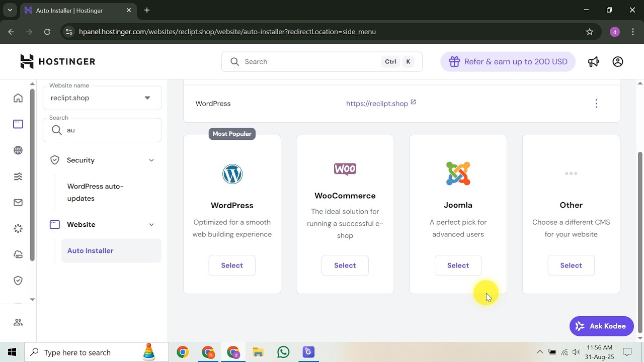Open volume control in system tray
The height and width of the screenshot is (362, 644).
pyautogui.click(x=576, y=352)
